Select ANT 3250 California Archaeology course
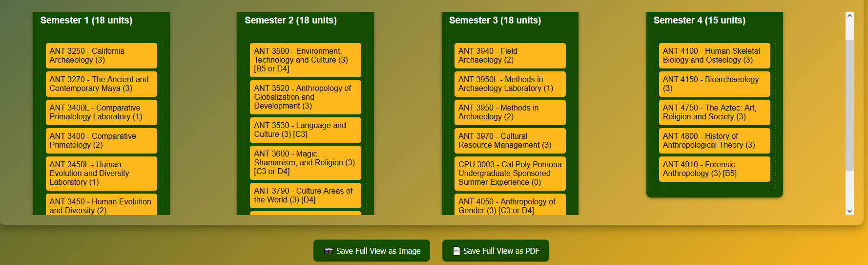 (x=101, y=56)
